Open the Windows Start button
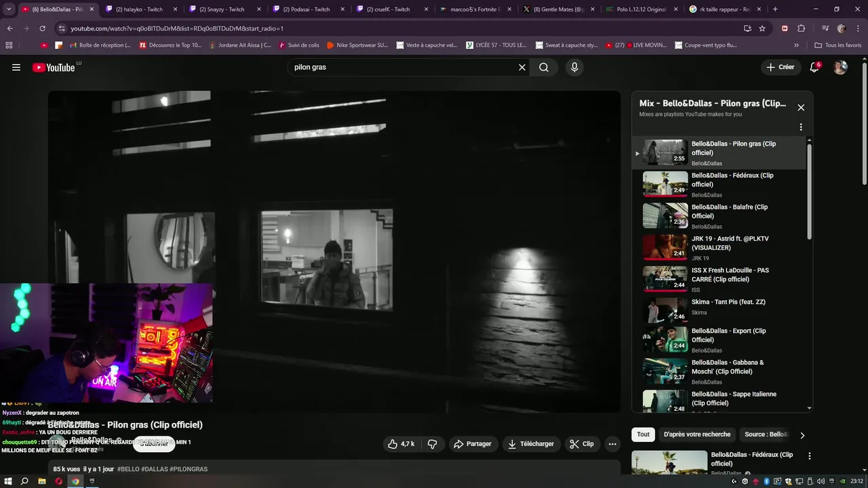Image resolution: width=868 pixels, height=488 pixels. (8, 481)
